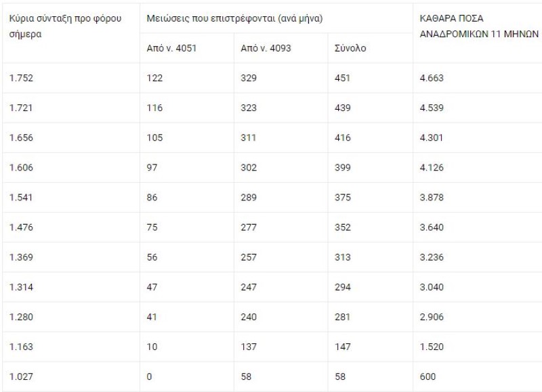This screenshot has width=542, height=392.
Task: Select the cell showing 277
Action: [249, 227]
